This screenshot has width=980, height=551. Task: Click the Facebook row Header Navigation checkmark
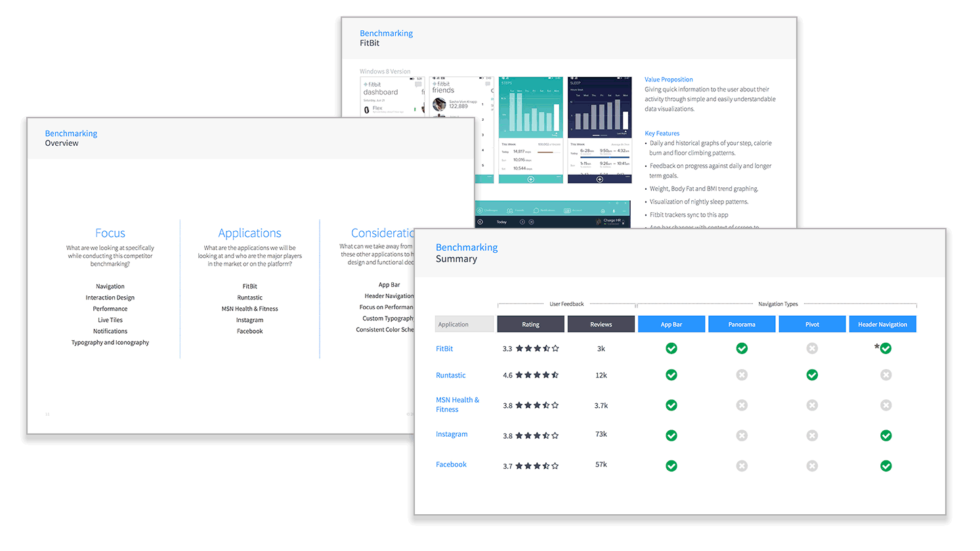pos(886,466)
